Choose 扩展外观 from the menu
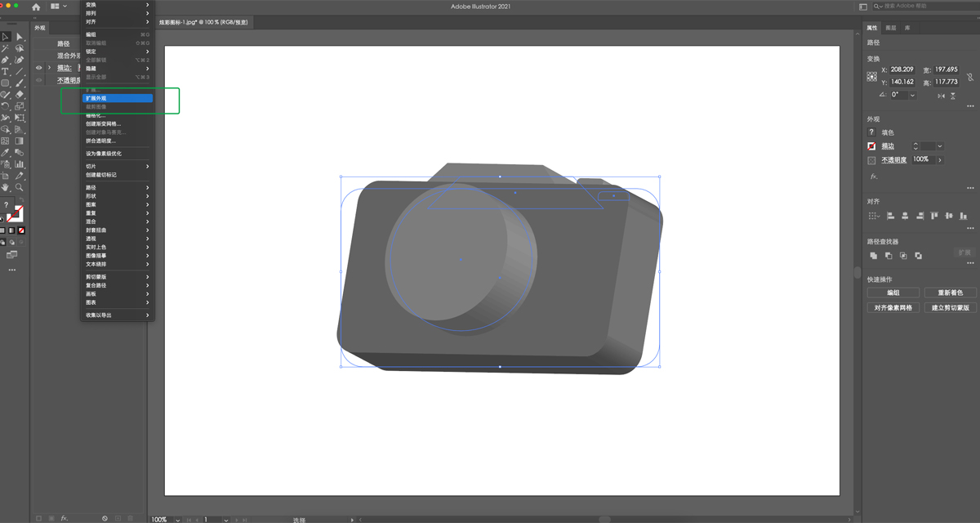 (118, 98)
